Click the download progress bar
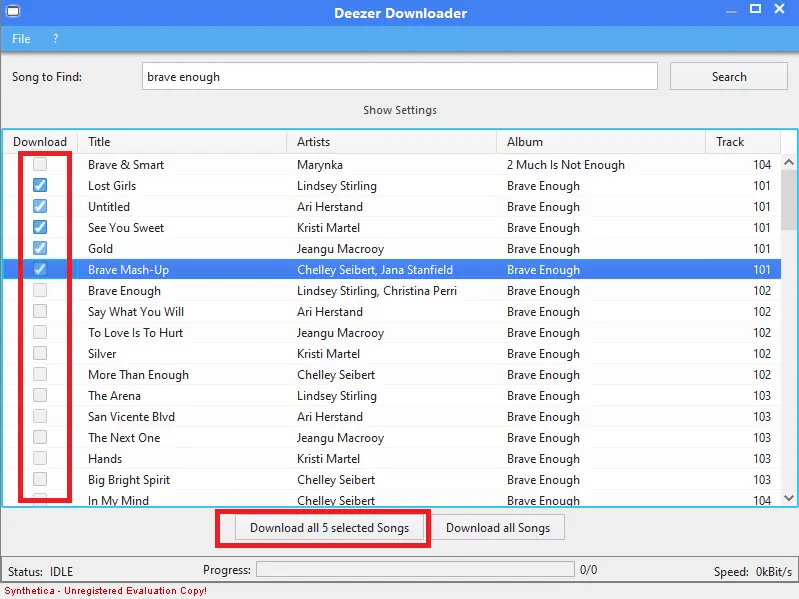Viewport: 799px width, 599px height. click(x=415, y=569)
